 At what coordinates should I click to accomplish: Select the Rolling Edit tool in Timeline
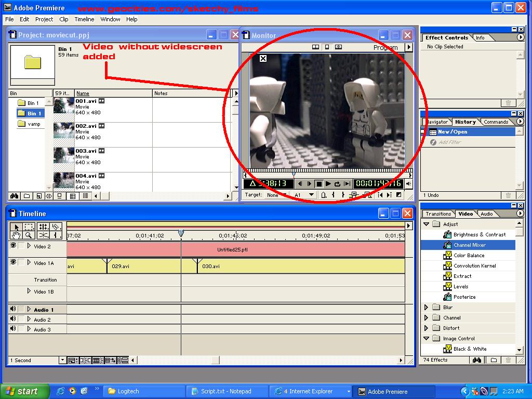pyautogui.click(x=43, y=227)
